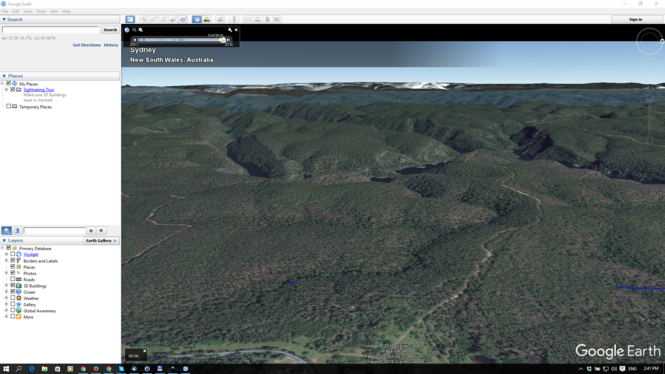Viewport: 665px width, 374px height.
Task: Expand the Global Awareness layer node
Action: (6, 311)
